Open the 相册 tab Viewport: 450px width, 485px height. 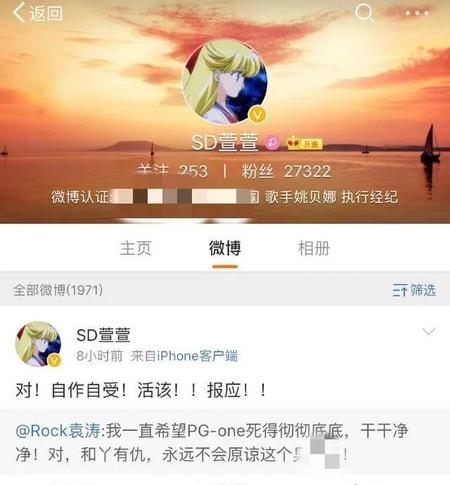tap(314, 248)
